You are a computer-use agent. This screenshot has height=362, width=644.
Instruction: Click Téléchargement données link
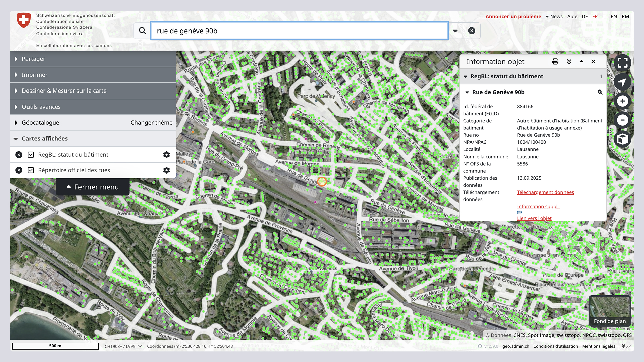[545, 192]
